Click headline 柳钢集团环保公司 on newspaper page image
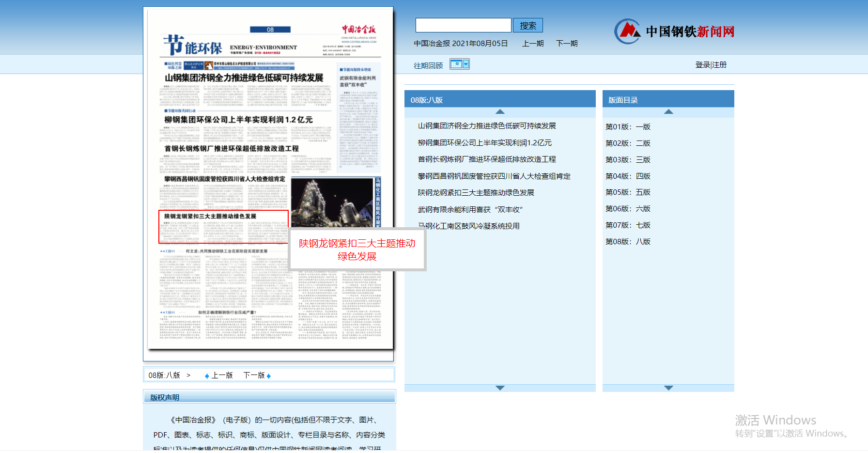Viewport: 868px width, 453px height. 238,120
